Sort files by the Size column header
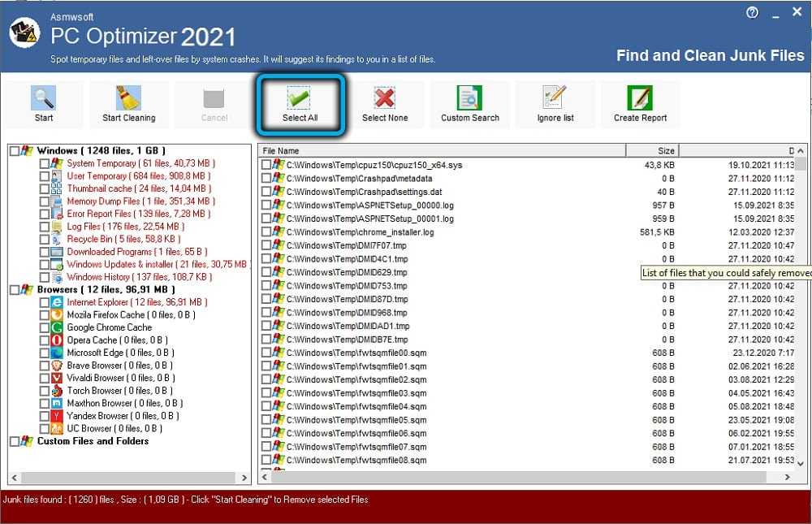This screenshot has height=524, width=812. point(652,150)
